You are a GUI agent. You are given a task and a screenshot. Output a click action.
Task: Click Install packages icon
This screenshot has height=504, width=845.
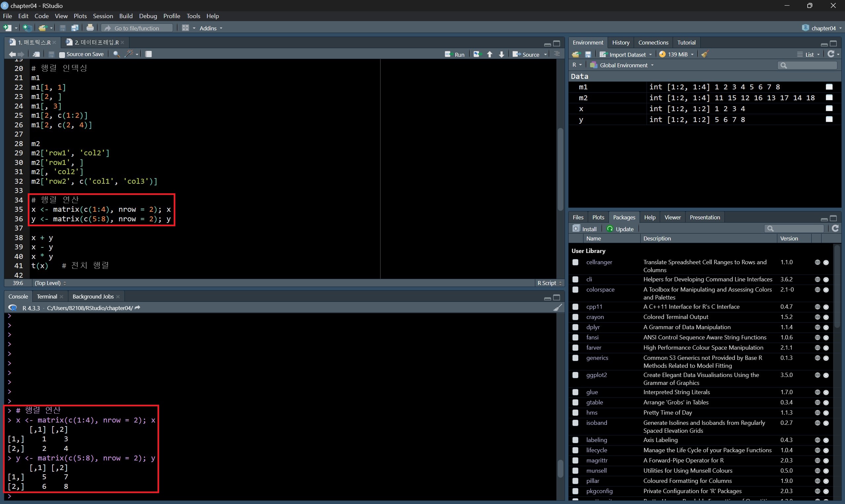click(585, 229)
